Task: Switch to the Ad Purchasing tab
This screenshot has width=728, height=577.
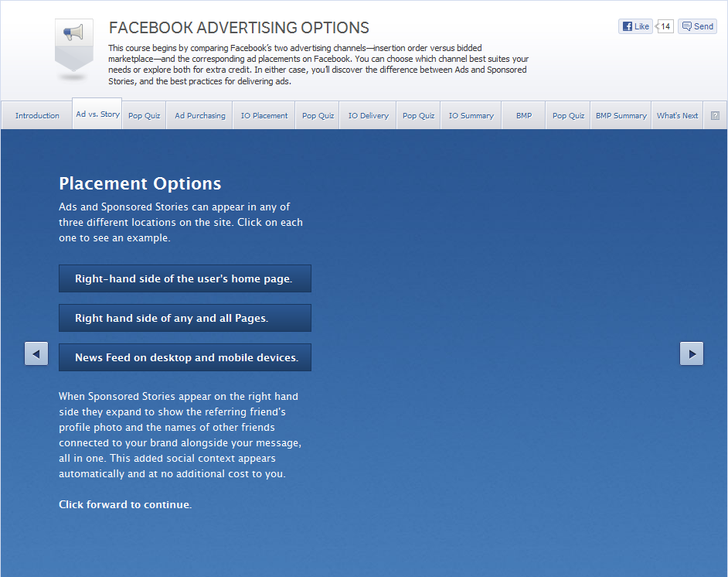Action: point(199,116)
